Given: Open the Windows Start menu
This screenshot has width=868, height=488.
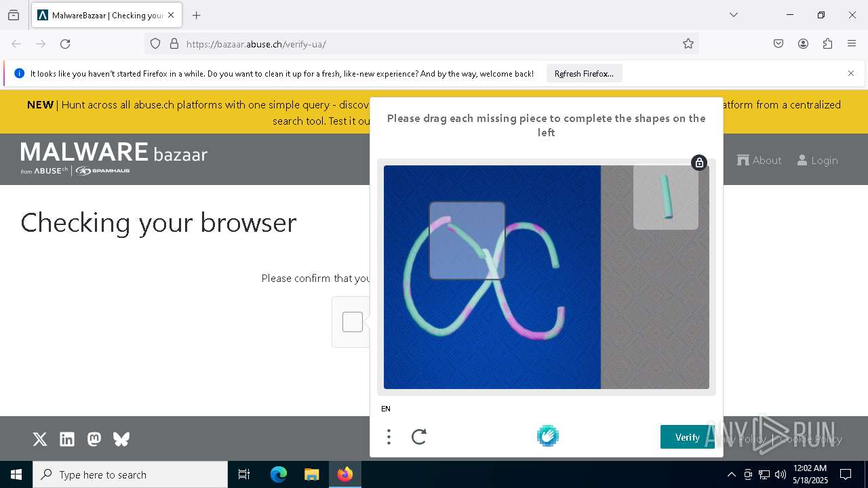Looking at the screenshot, I should (x=16, y=474).
